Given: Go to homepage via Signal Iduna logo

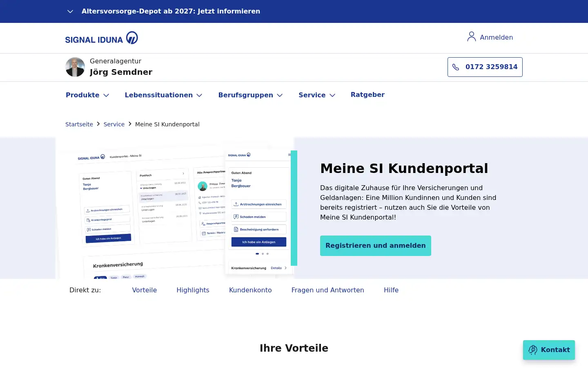Looking at the screenshot, I should (x=102, y=38).
